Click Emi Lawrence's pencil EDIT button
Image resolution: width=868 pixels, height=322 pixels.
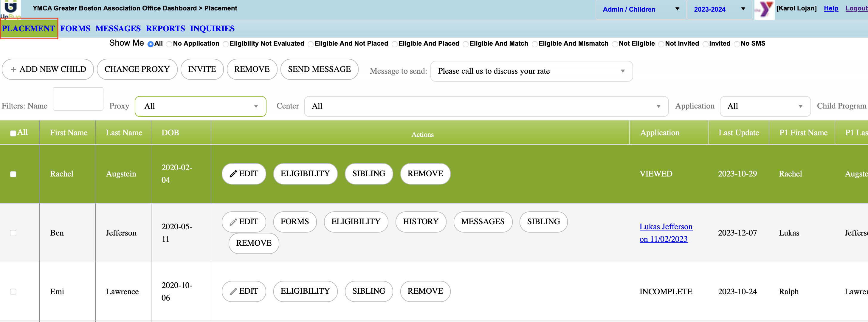244,291
